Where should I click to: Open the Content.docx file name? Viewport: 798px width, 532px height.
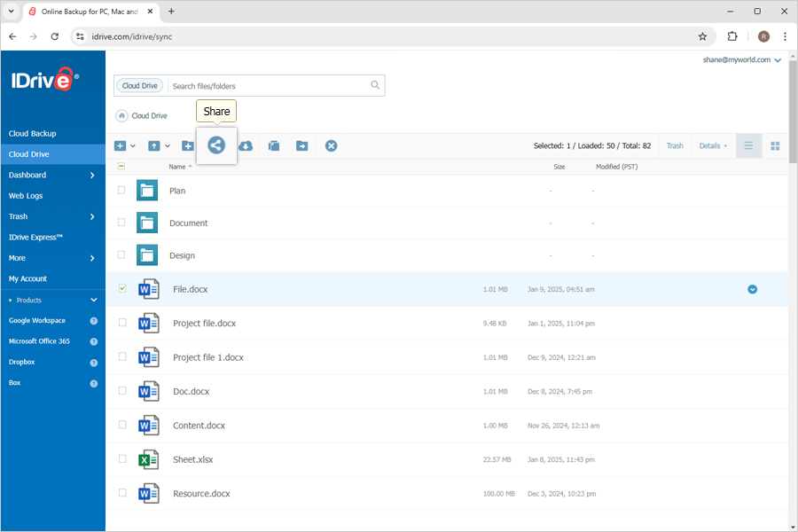(x=199, y=426)
